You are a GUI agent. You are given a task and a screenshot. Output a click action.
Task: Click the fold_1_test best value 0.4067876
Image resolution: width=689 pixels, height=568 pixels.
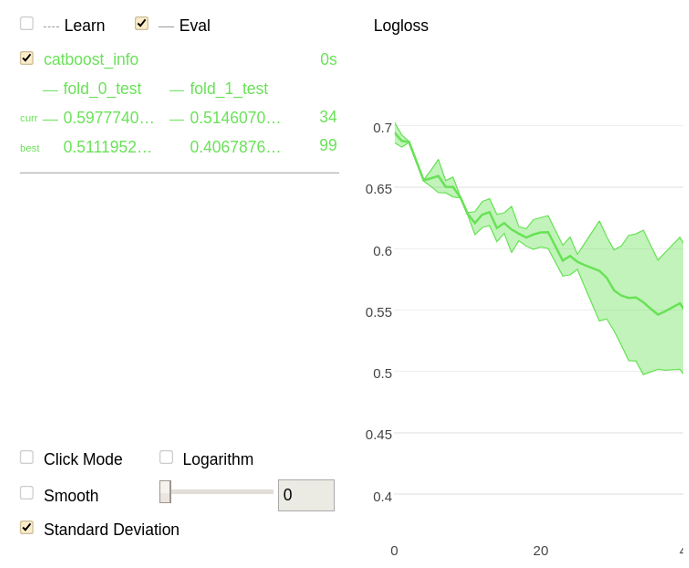point(235,147)
